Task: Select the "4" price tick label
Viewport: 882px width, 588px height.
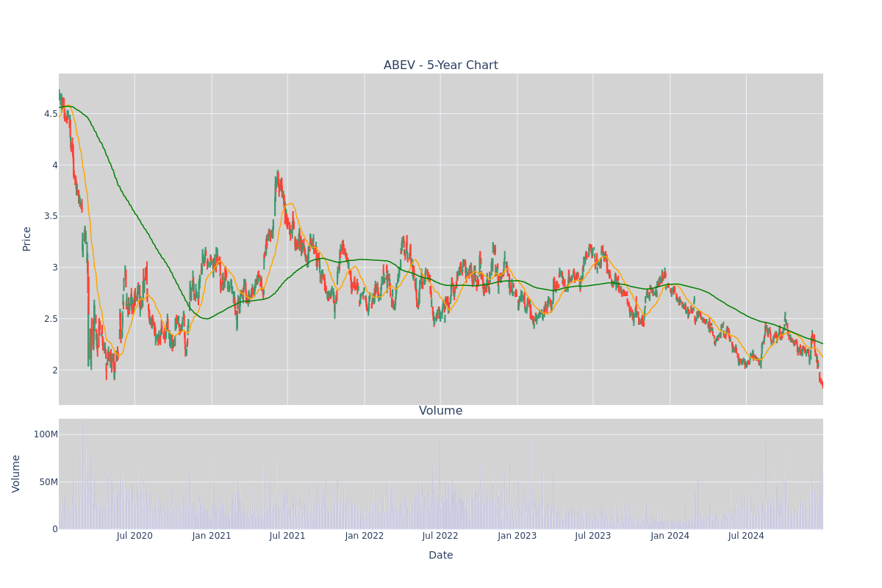Action: pyautogui.click(x=54, y=165)
